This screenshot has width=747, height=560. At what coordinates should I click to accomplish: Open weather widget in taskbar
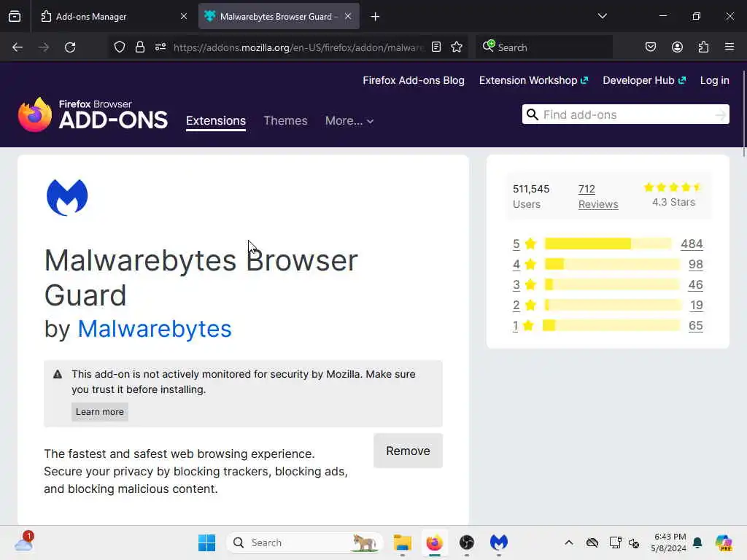coord(24,542)
